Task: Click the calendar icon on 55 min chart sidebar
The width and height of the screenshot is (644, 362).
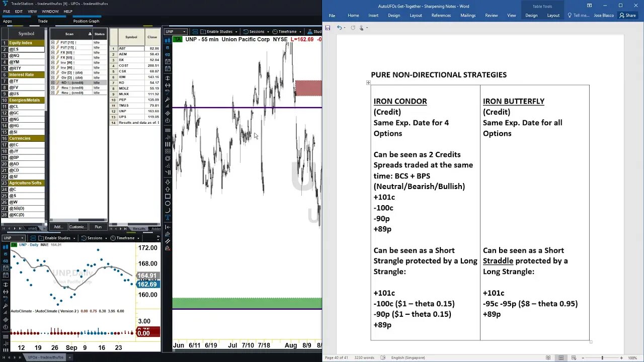Action: pos(168,61)
